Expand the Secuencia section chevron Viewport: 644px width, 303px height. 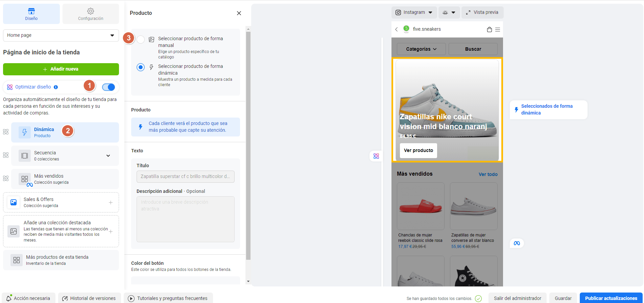coord(108,156)
